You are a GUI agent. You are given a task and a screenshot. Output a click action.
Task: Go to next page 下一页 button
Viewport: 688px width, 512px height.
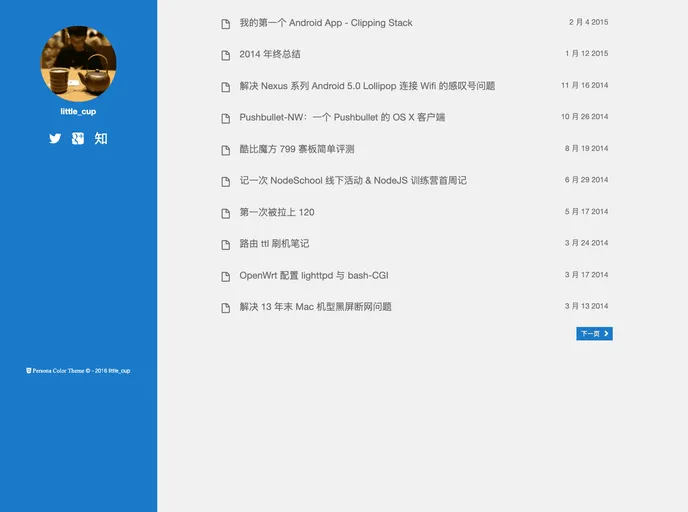click(594, 334)
